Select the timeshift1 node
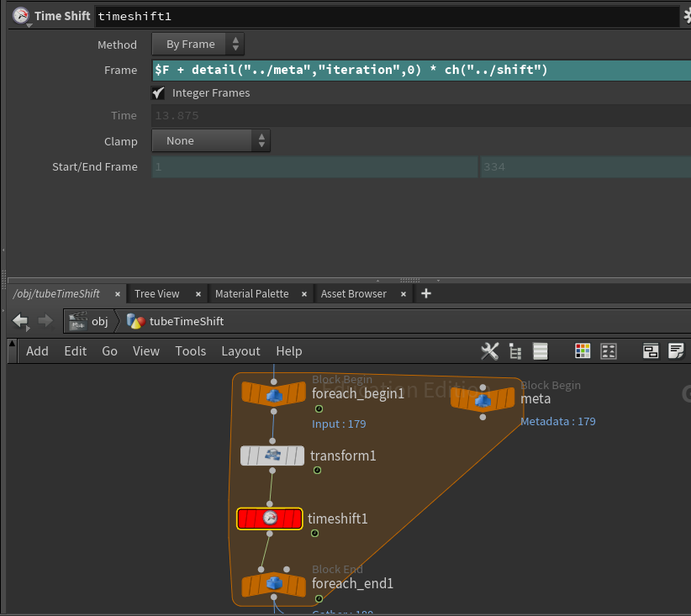 click(269, 519)
